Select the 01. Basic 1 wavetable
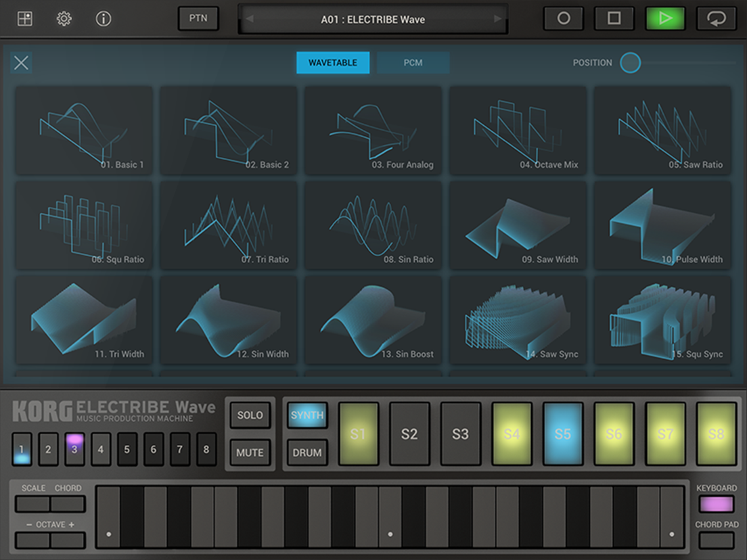 [85, 131]
